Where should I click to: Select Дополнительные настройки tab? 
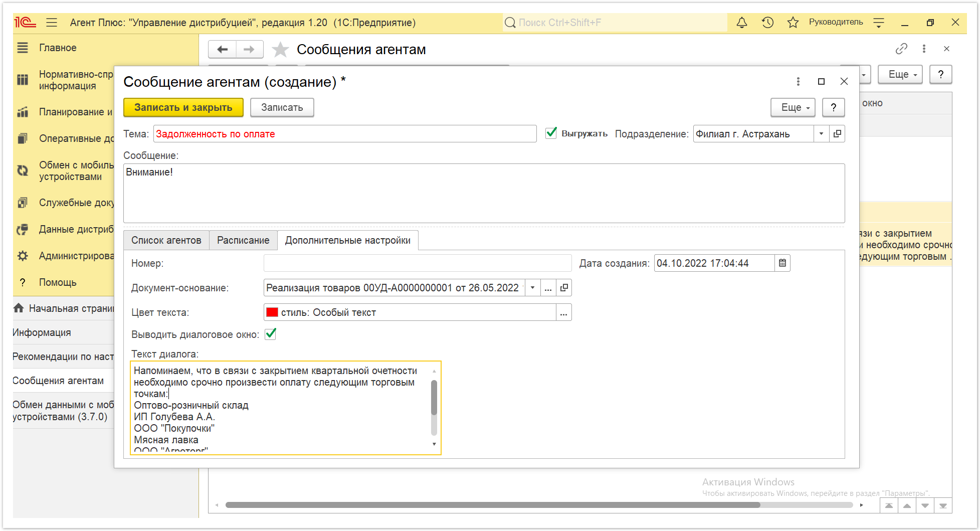(x=348, y=240)
